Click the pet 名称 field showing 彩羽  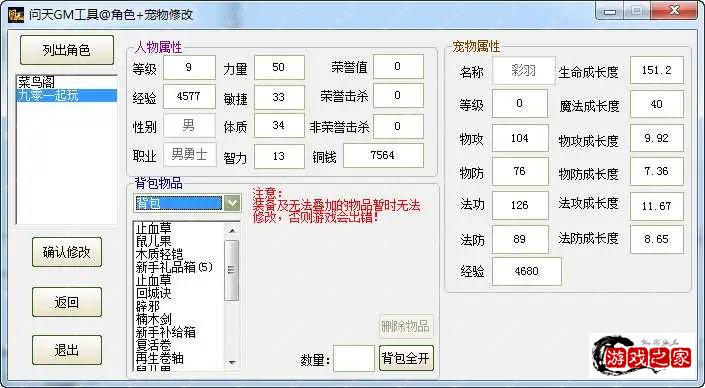(x=524, y=71)
